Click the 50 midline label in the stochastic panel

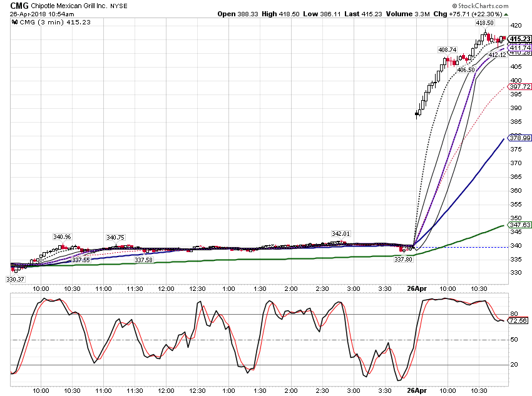tap(514, 339)
